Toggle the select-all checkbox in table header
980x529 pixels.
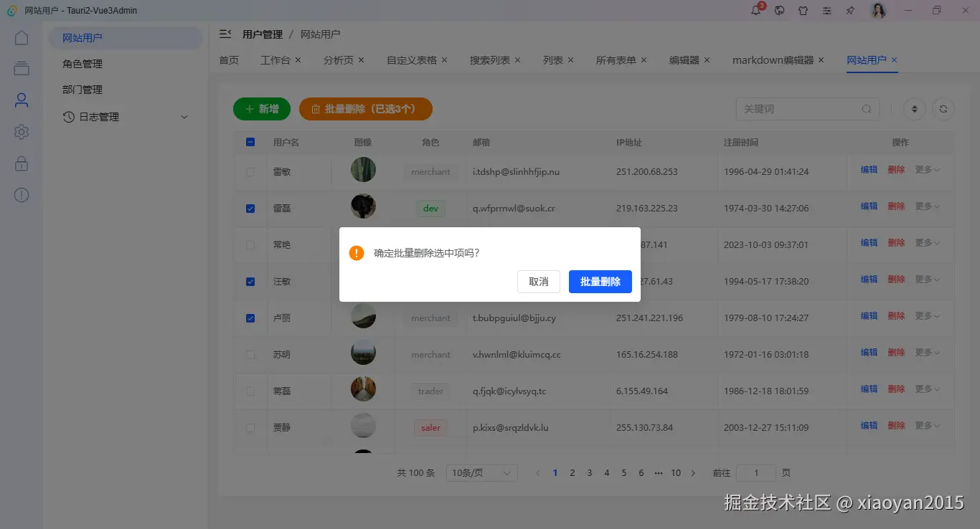[x=250, y=142]
